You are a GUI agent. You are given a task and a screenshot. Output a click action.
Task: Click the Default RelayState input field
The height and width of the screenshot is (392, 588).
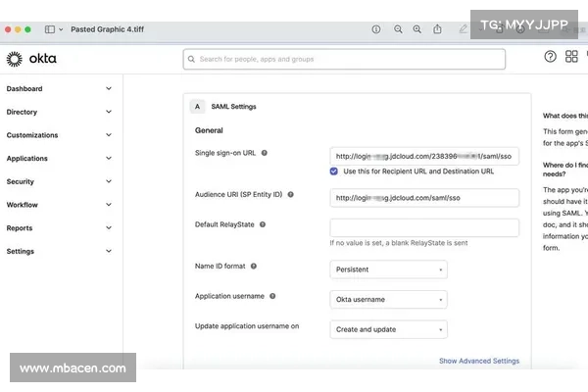[x=424, y=227]
